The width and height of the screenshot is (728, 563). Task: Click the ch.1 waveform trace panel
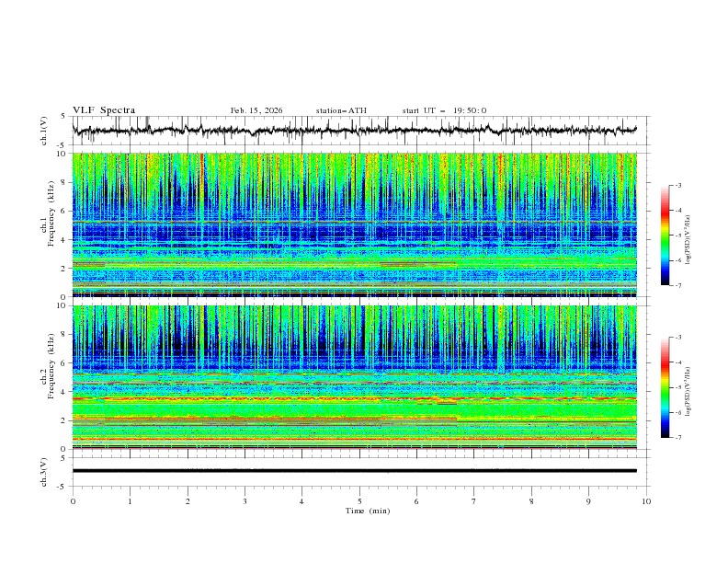click(x=361, y=131)
